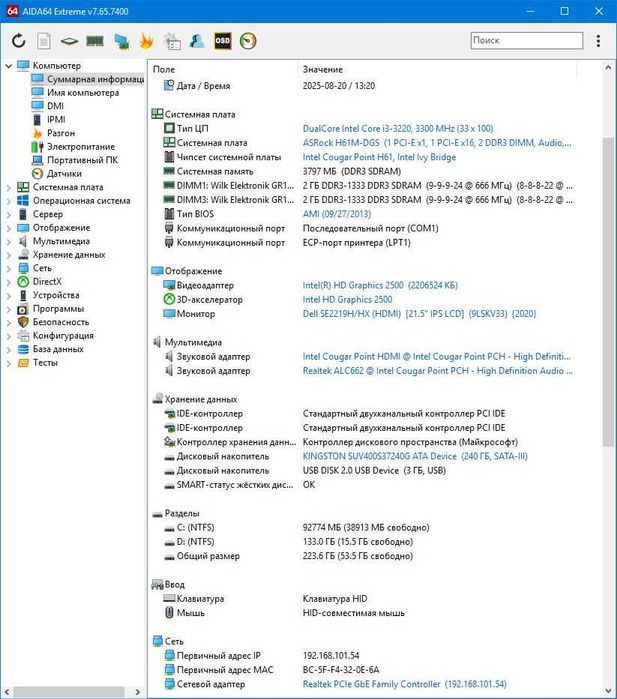Expand the Отображение tree node
The height and width of the screenshot is (699, 617).
[8, 228]
